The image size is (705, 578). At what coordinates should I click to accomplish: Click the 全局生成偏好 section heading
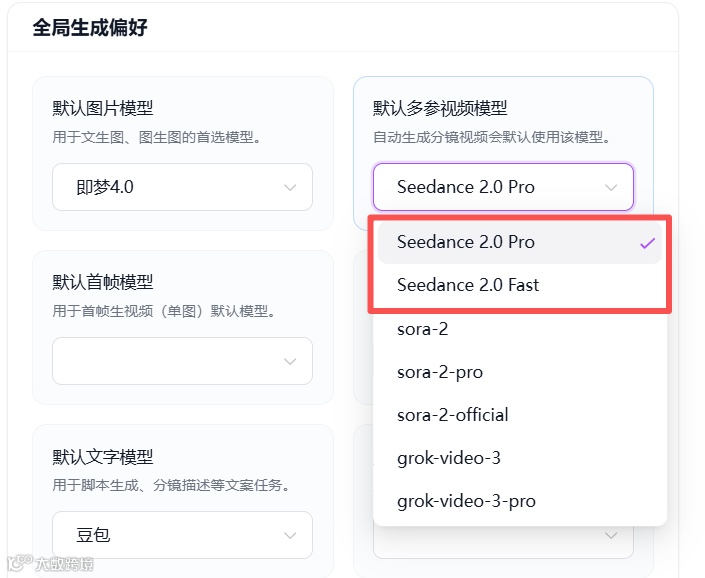pos(90,27)
